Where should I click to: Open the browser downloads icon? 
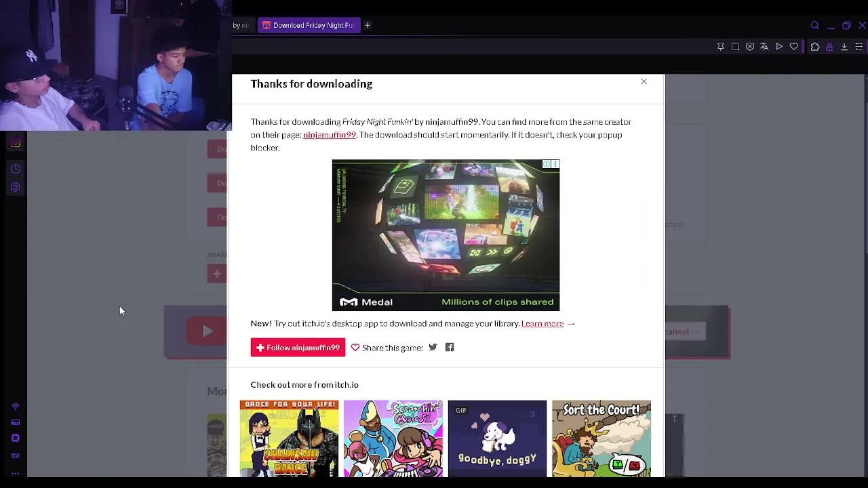(844, 47)
